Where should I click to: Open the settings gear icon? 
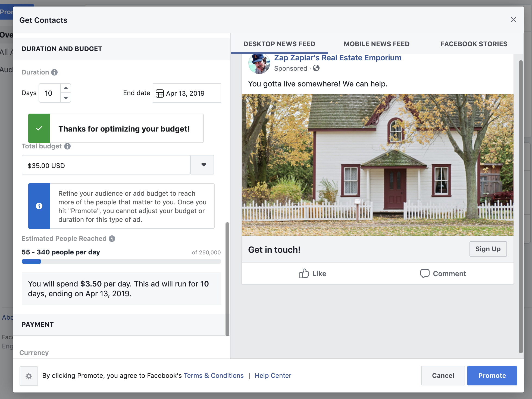point(29,376)
